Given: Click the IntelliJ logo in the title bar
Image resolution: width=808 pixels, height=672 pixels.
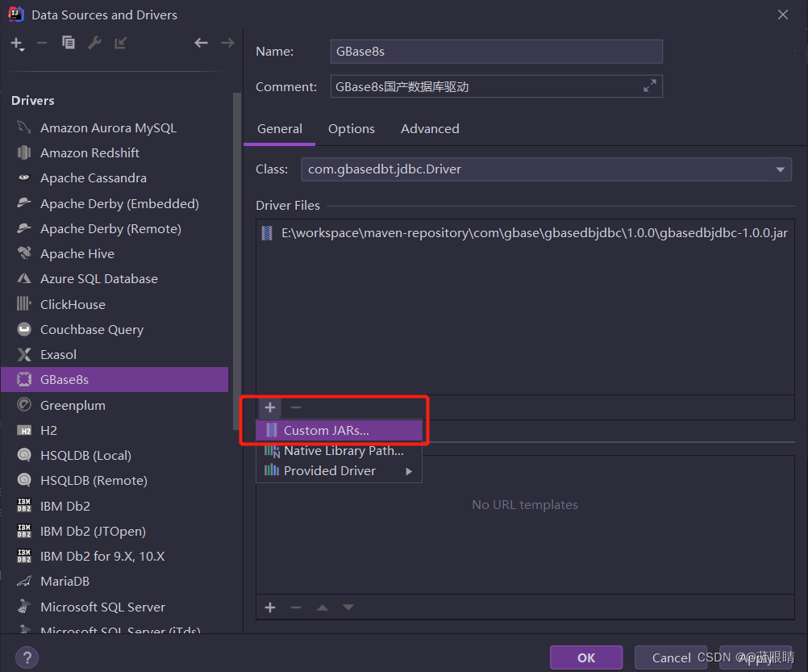Looking at the screenshot, I should click(x=16, y=15).
